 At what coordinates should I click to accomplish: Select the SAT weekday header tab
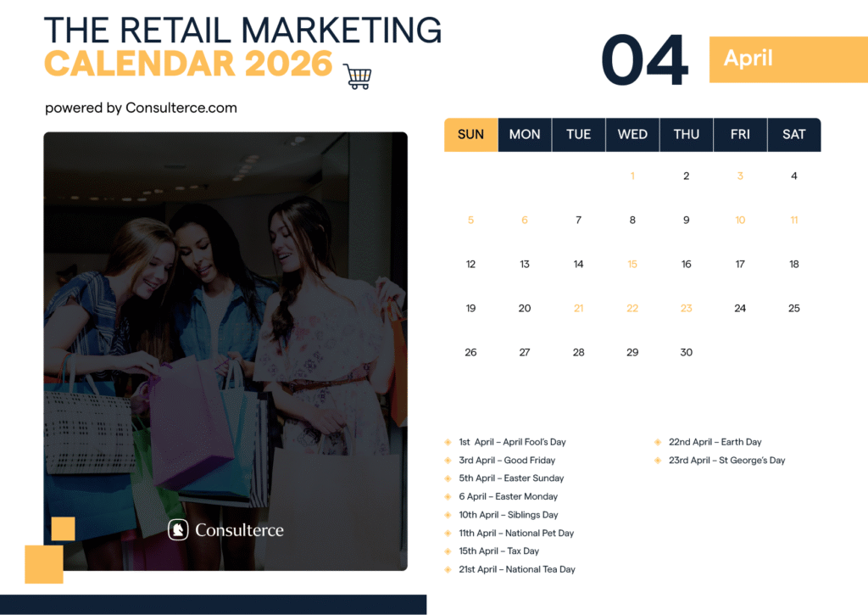coord(794,134)
